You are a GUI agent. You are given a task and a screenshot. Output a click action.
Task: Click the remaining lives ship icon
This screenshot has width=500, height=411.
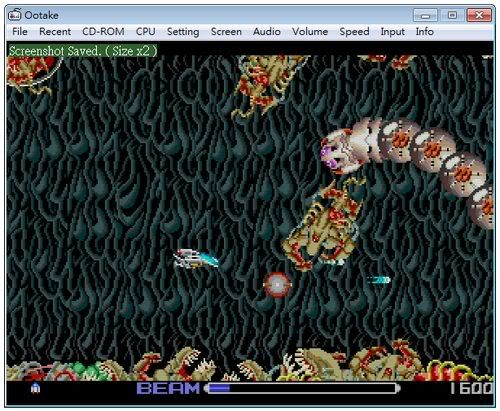coord(35,388)
